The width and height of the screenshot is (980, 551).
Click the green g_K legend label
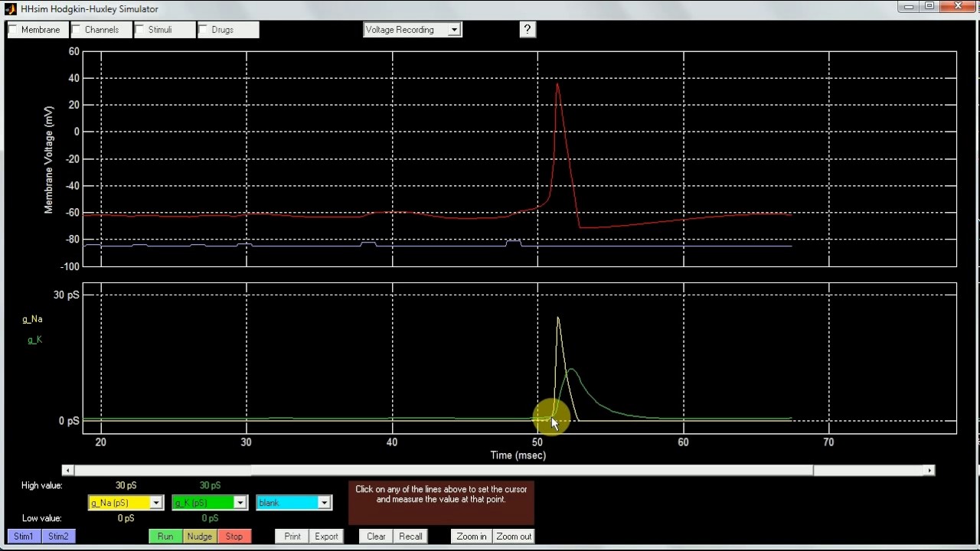(34, 340)
